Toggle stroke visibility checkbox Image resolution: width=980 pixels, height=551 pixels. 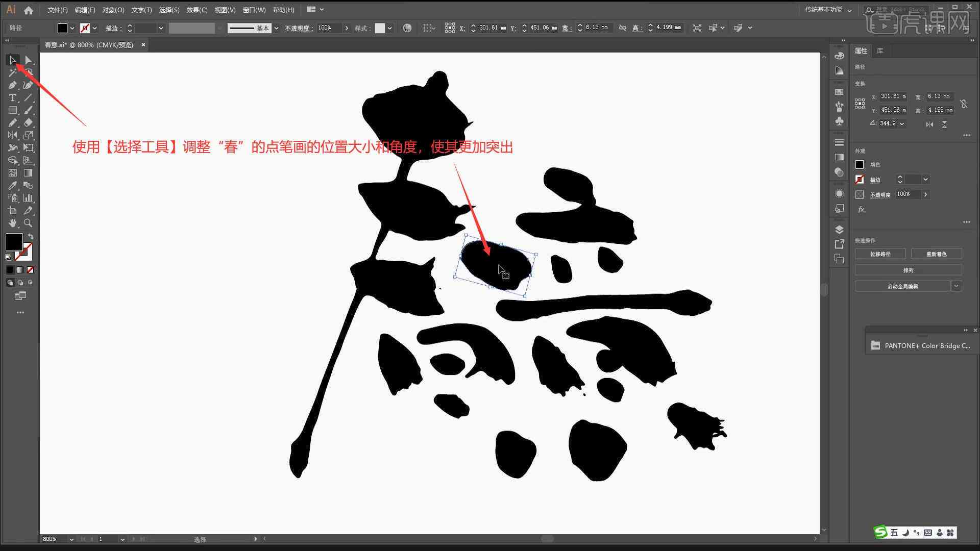[860, 179]
